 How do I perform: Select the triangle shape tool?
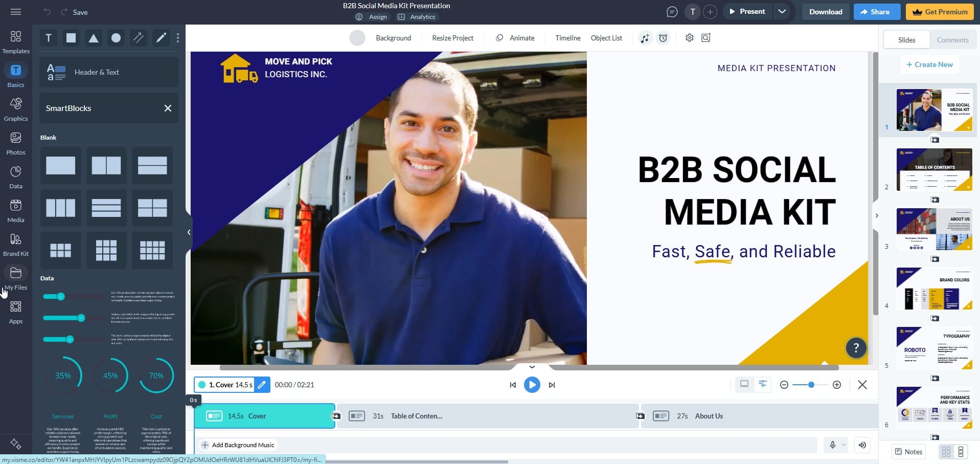(94, 38)
